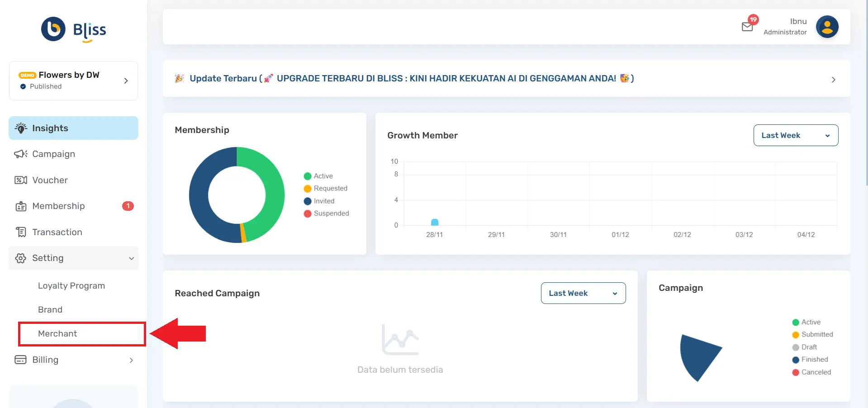Toggle the Active legend in Membership chart
Image resolution: width=868 pixels, height=408 pixels.
323,176
